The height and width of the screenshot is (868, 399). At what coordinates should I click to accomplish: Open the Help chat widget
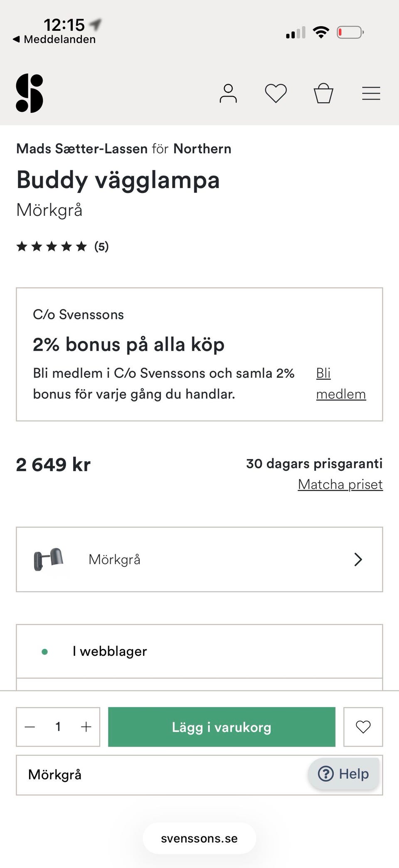[344, 774]
